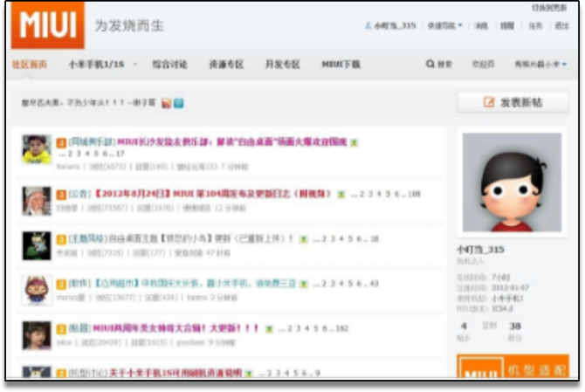This screenshot has width=585, height=392.
Task: Click the large profile picture of 小叮当_315
Action: tap(512, 182)
